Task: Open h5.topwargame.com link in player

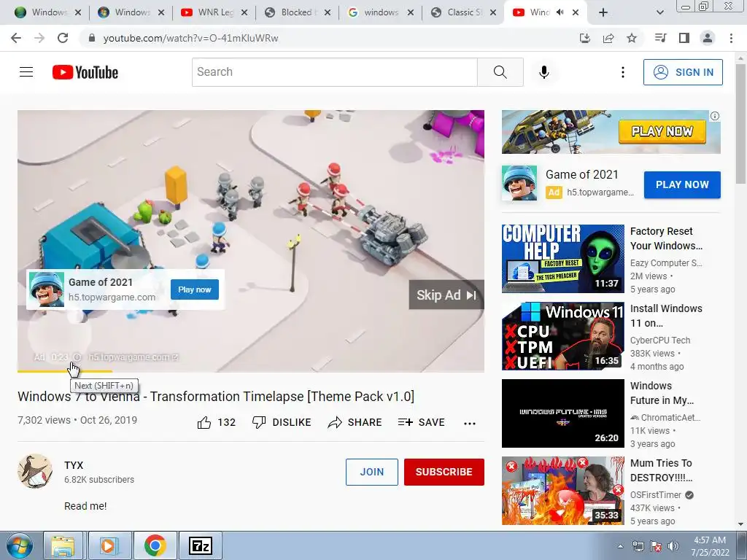Action: point(133,357)
